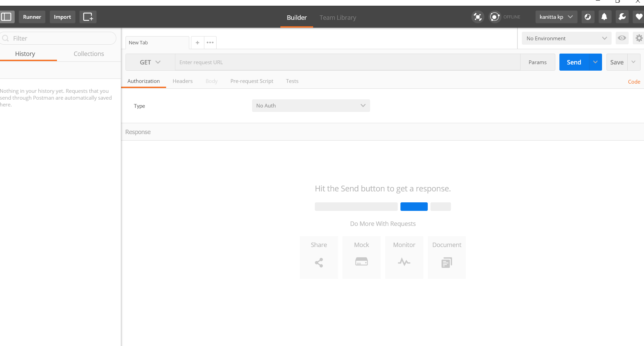644x346 pixels.
Task: Click the sidebar Filter search field
Action: click(58, 38)
